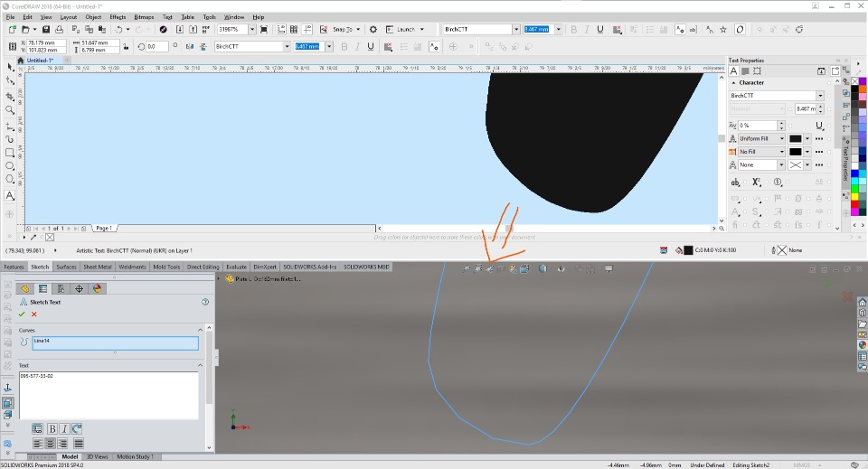The width and height of the screenshot is (868, 469).
Task: Click the Curves selection box with Line14
Action: coord(115,342)
